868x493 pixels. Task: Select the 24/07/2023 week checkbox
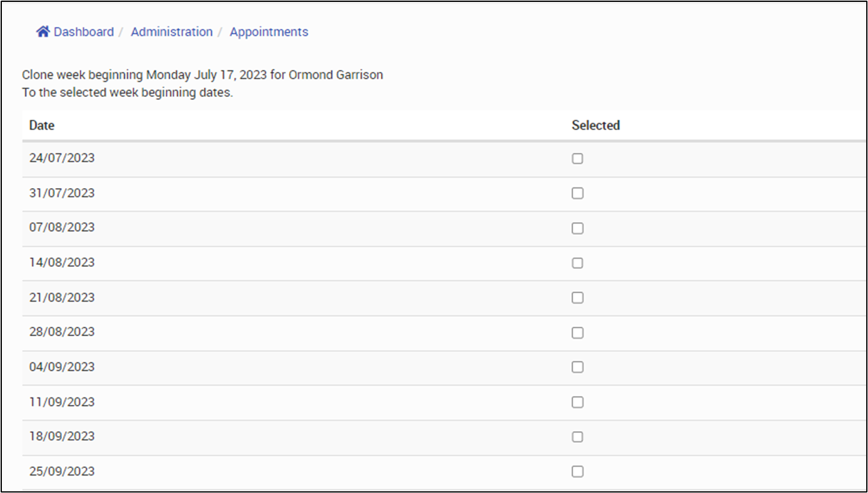[577, 159]
